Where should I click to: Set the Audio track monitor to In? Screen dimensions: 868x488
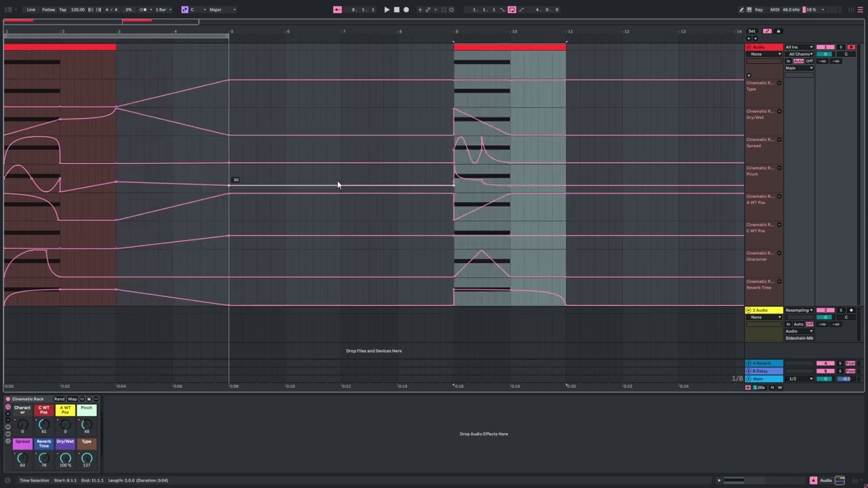click(x=789, y=61)
